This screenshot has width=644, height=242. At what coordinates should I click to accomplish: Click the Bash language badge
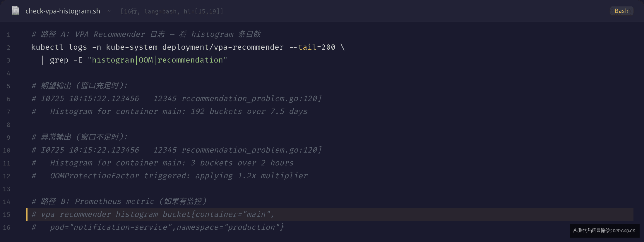click(x=621, y=11)
